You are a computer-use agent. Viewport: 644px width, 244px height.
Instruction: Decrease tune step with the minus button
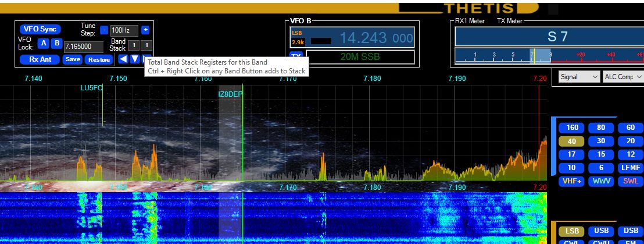(x=103, y=30)
